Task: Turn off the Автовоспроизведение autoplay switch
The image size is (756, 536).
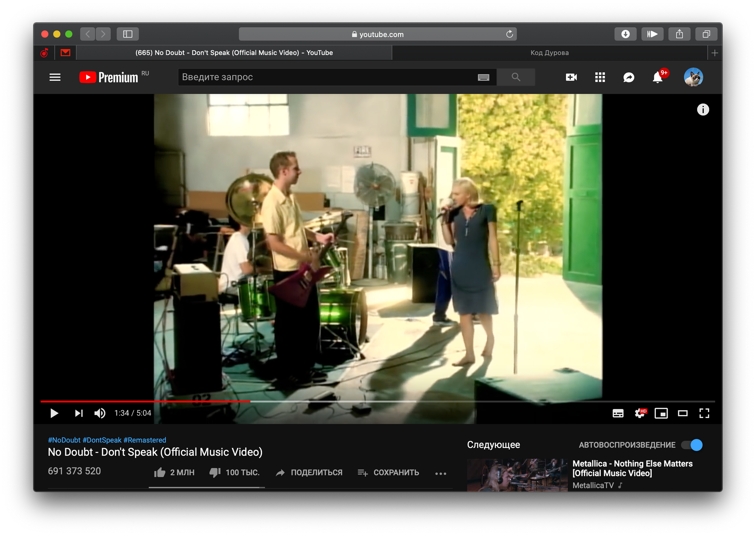Action: 692,445
